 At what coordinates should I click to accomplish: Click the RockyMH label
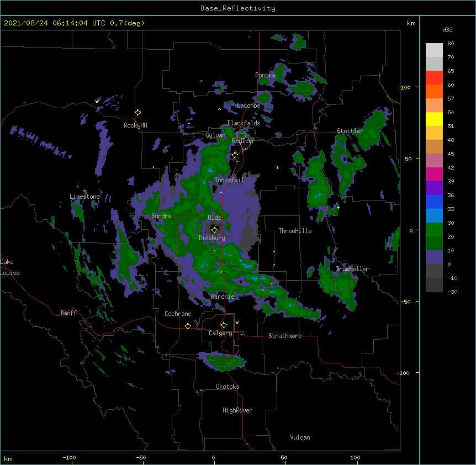(x=135, y=125)
